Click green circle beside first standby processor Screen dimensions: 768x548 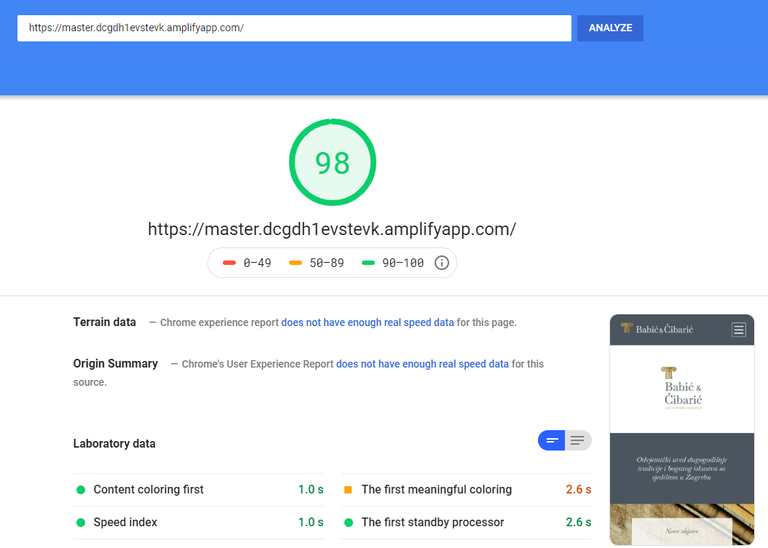click(x=348, y=522)
